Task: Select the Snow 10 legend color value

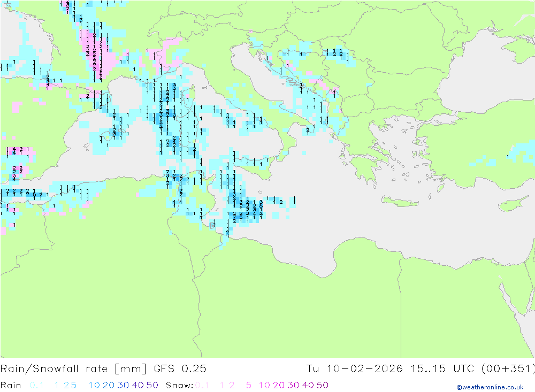Action: (x=264, y=385)
